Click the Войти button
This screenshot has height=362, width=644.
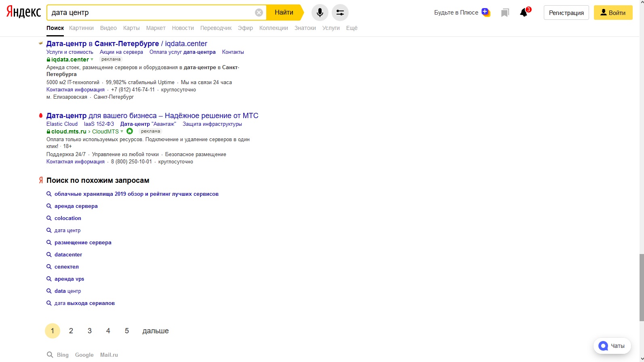click(x=613, y=13)
